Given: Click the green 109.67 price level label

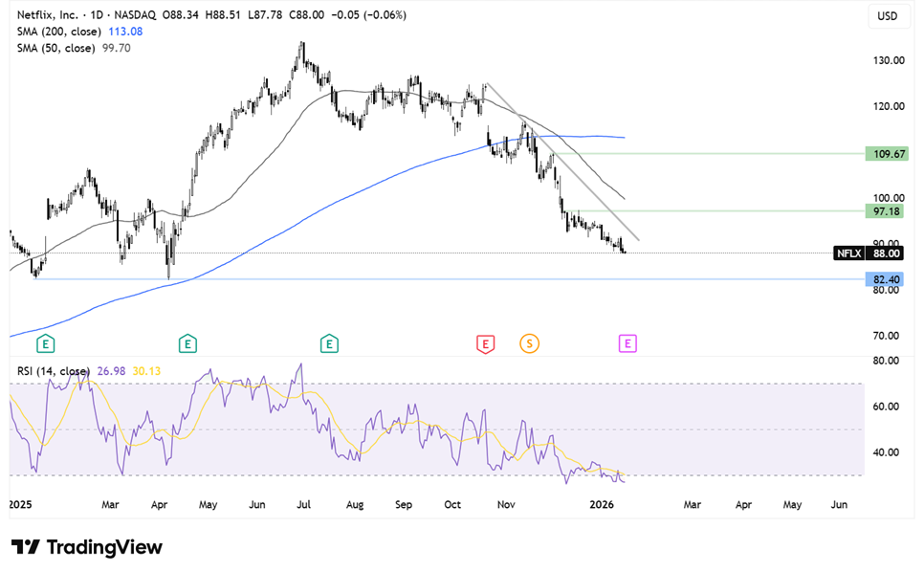Looking at the screenshot, I should click(x=887, y=154).
